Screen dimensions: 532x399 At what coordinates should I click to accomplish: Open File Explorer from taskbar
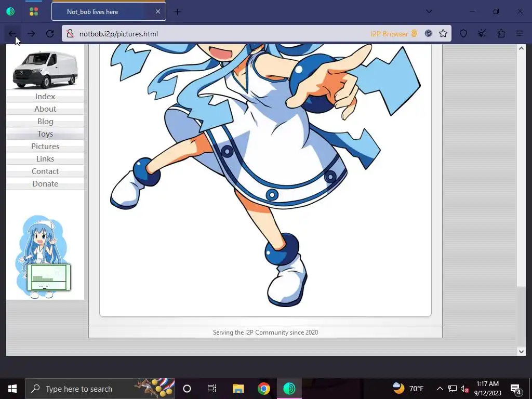point(238,389)
